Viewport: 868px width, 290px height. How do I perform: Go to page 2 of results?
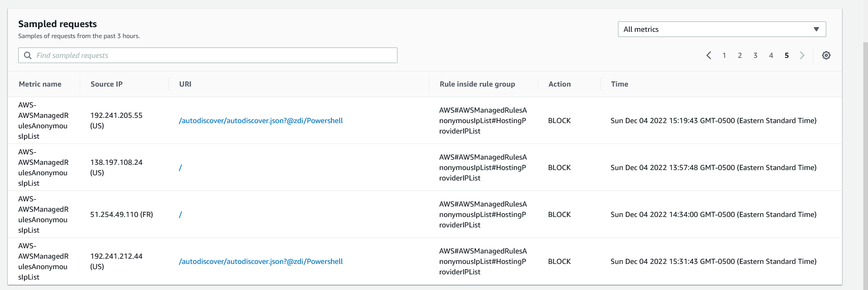coord(740,55)
